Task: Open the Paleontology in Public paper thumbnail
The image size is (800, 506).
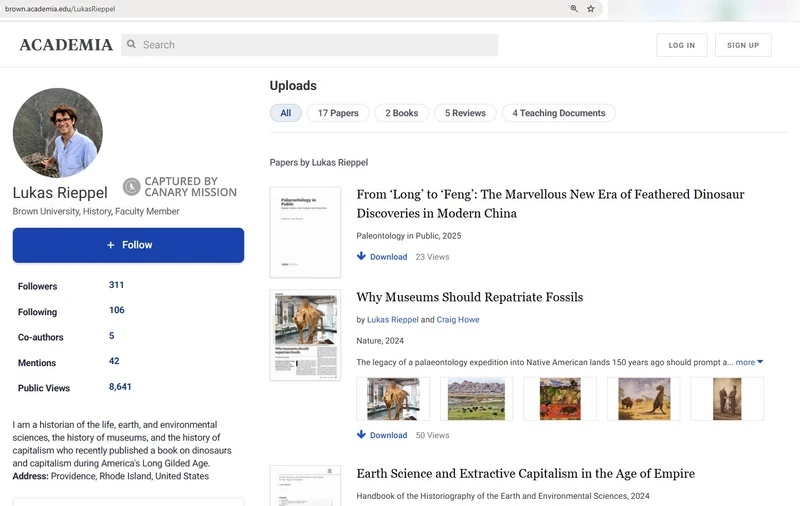Action: point(305,232)
